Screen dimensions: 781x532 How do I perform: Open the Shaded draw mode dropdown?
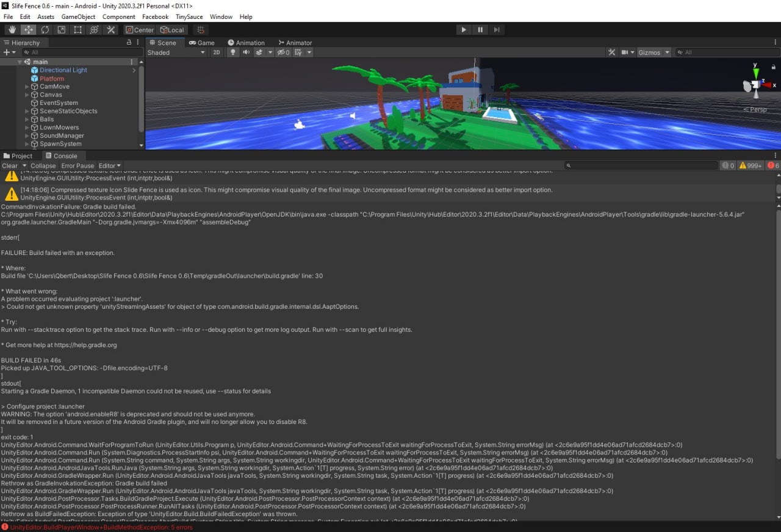tap(177, 52)
